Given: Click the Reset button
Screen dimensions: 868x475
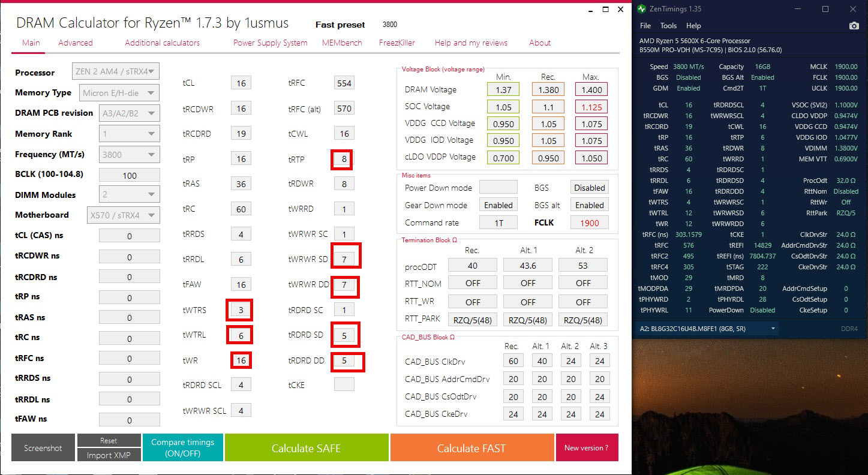Looking at the screenshot, I should coord(109,441).
